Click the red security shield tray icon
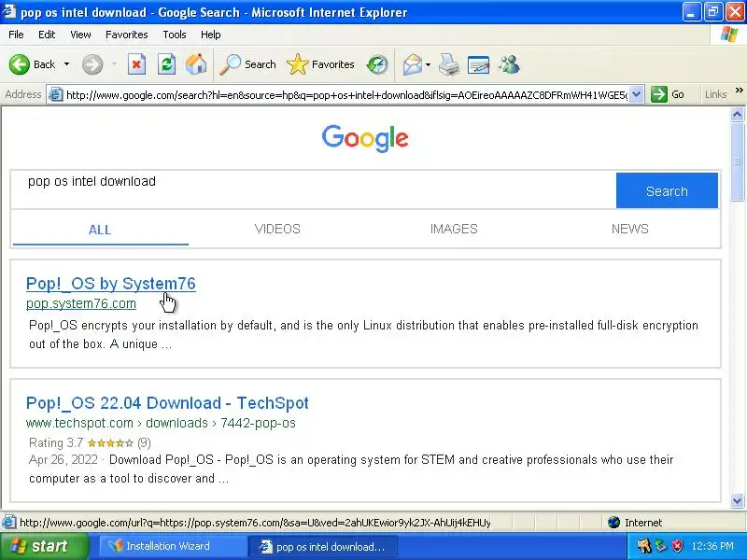This screenshot has width=747, height=560. [676, 546]
